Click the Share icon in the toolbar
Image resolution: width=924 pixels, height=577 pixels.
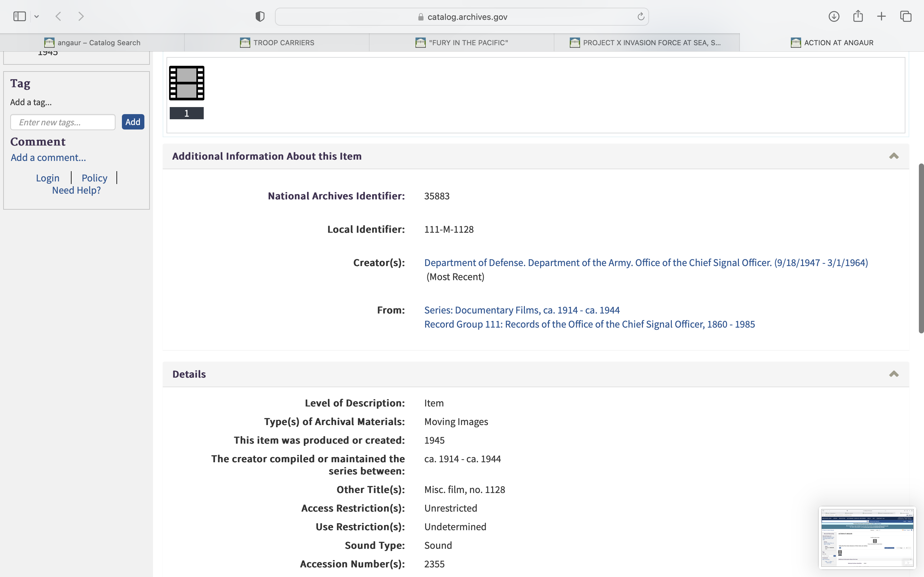858,16
